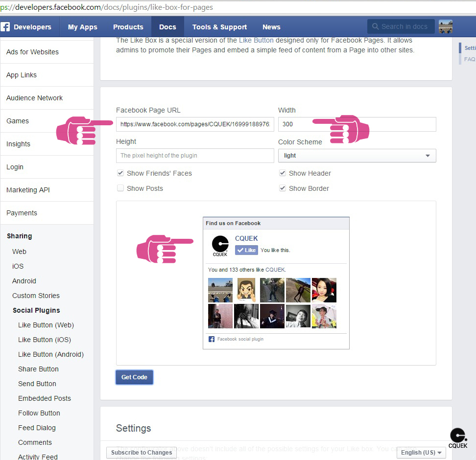
Task: Open Send Button page
Action: click(x=37, y=384)
